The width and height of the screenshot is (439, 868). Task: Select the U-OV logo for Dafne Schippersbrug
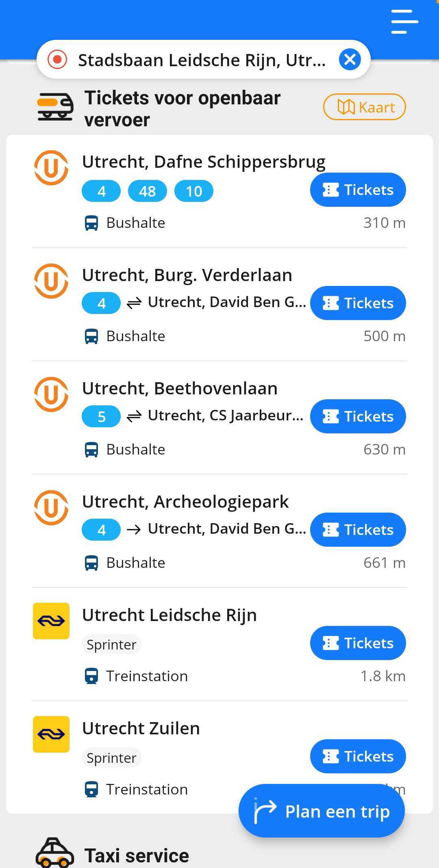[x=51, y=168]
